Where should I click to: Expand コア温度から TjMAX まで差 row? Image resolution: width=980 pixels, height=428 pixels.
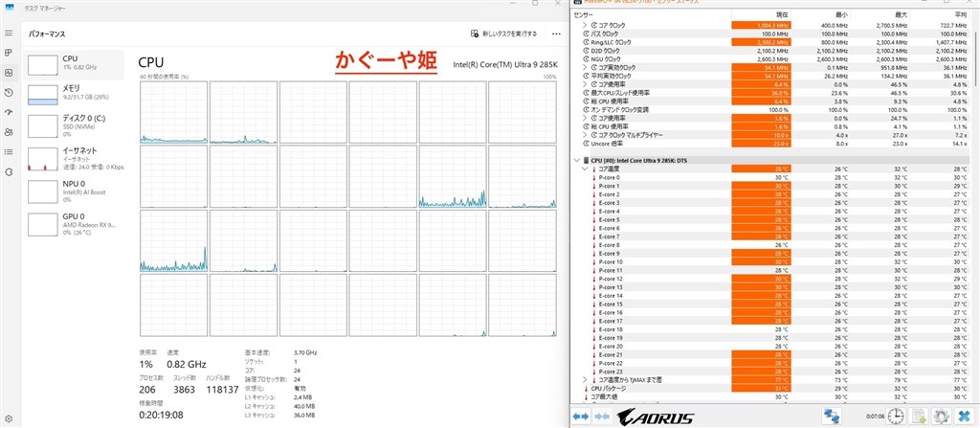[x=585, y=379]
